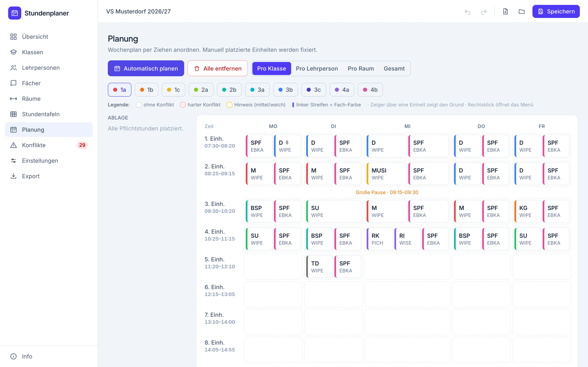Viewport: 588px width, 367px height.
Task: Select class 3c chip
Action: point(314,90)
